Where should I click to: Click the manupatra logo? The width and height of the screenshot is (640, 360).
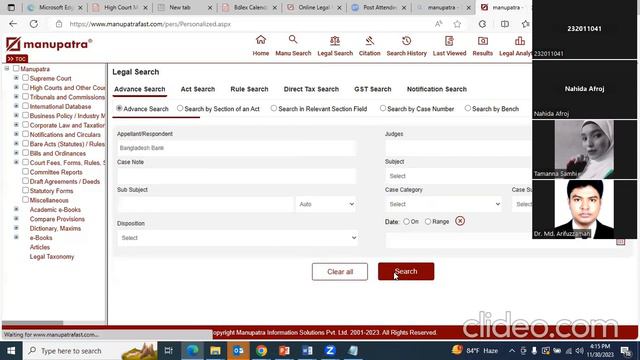click(x=49, y=44)
